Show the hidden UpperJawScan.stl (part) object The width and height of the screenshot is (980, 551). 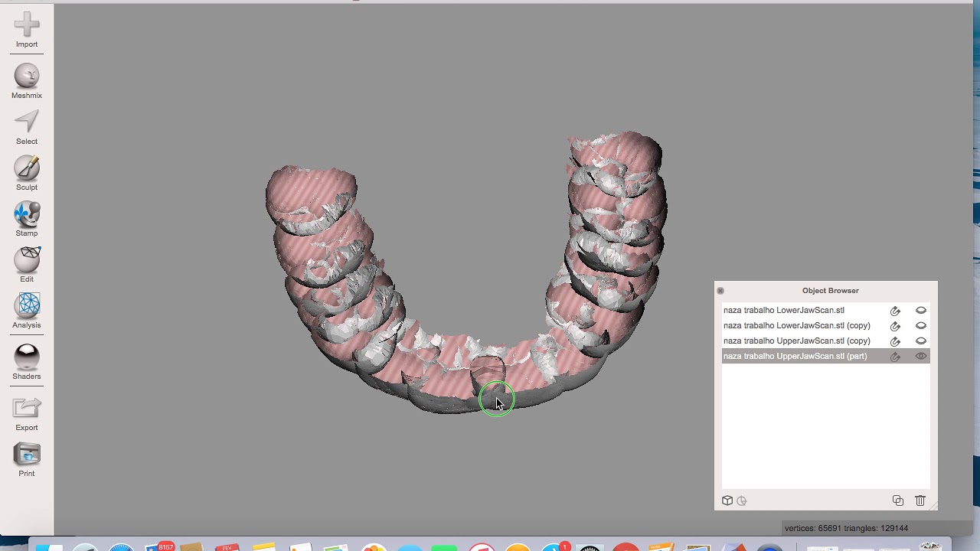(x=921, y=357)
